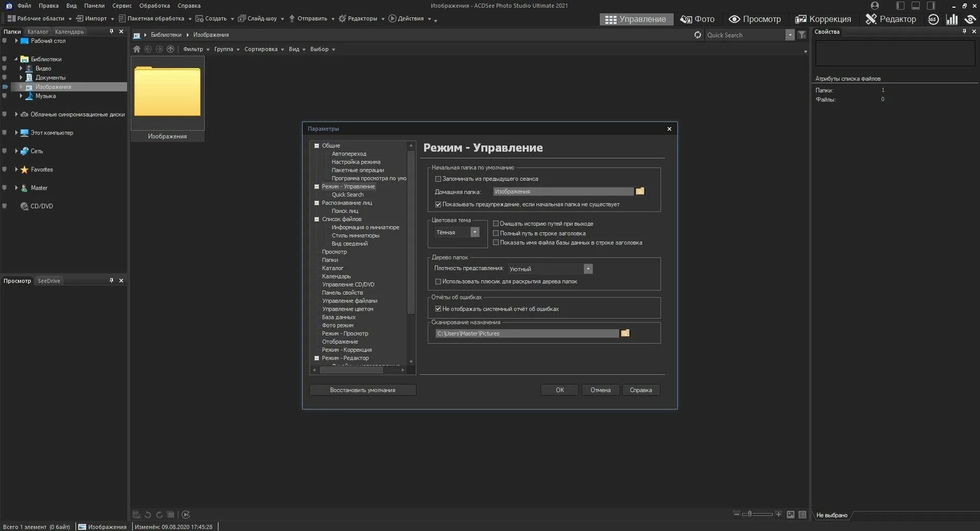Pin the Папки panel
The height and width of the screenshot is (531, 980).
(x=111, y=32)
